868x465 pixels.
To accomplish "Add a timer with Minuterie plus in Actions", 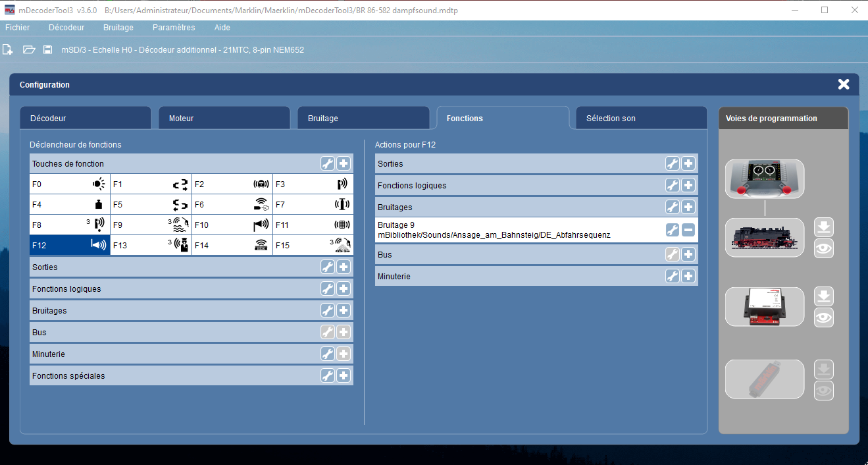I will pos(688,276).
